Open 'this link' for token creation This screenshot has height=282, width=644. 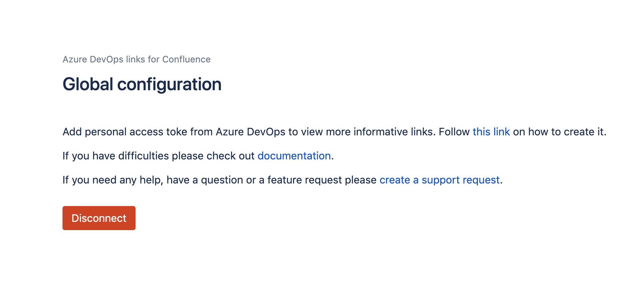(491, 132)
